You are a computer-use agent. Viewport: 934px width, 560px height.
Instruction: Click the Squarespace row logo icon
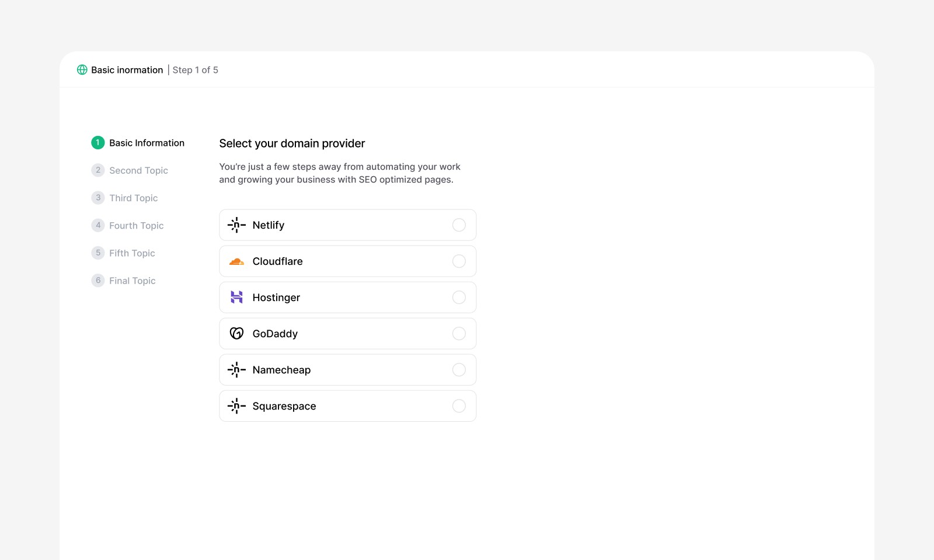pos(236,406)
